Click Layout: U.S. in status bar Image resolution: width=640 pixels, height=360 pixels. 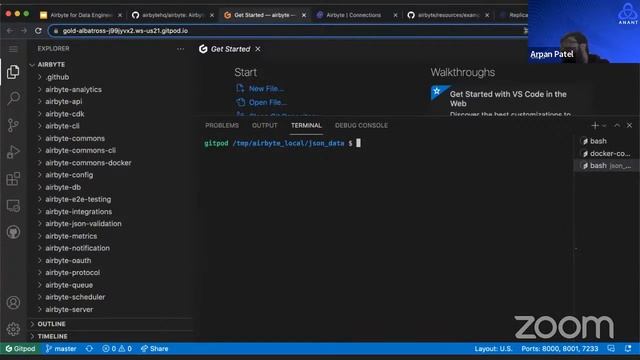[493, 349]
